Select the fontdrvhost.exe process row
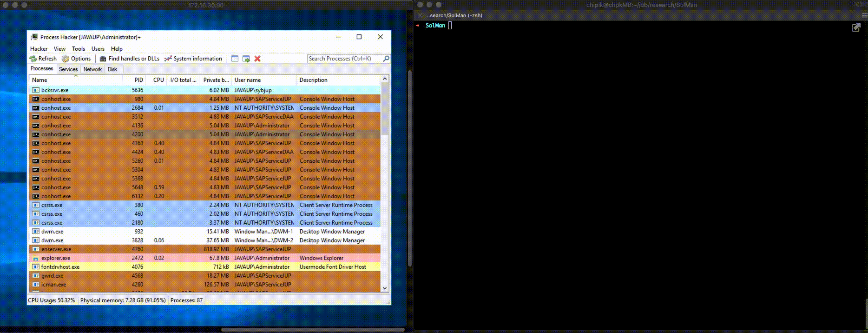 pos(204,267)
